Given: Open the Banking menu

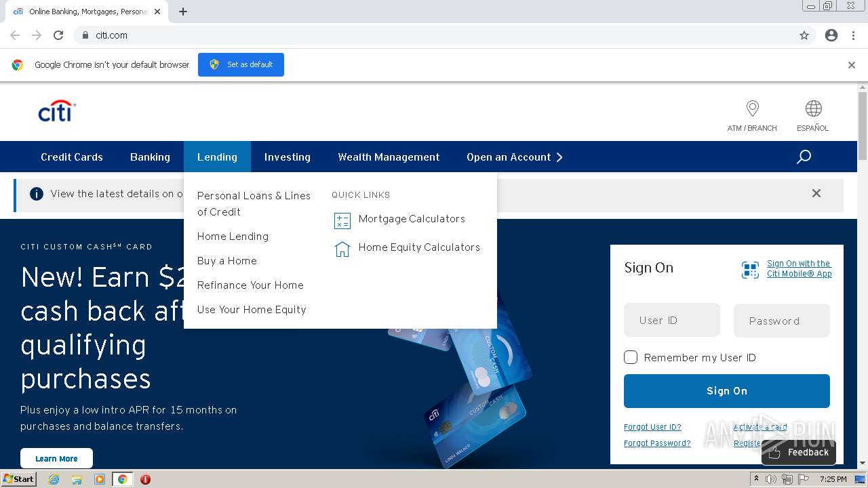Looking at the screenshot, I should 150,157.
